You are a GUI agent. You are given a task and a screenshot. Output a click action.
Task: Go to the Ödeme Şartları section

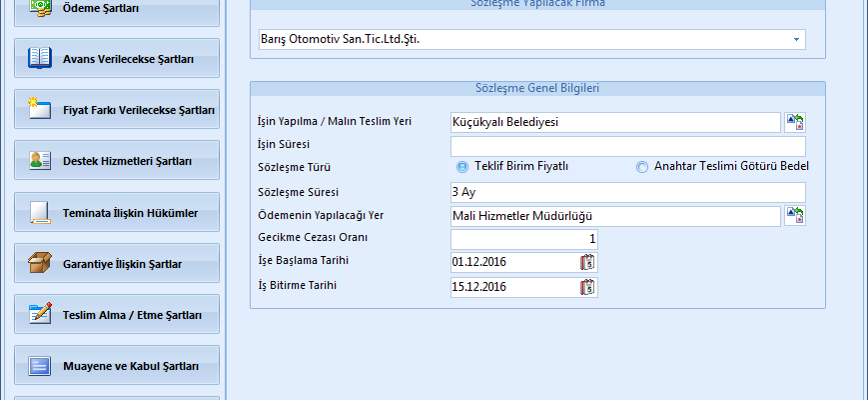point(117,9)
